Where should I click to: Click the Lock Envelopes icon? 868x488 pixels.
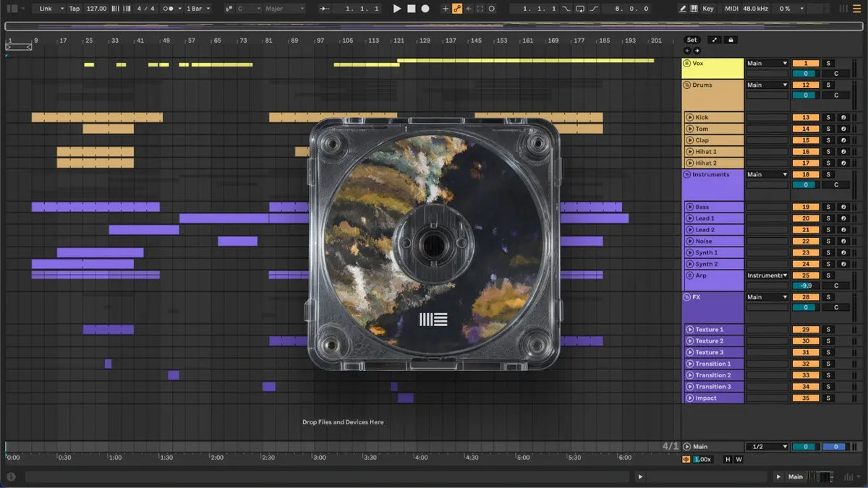pos(731,40)
